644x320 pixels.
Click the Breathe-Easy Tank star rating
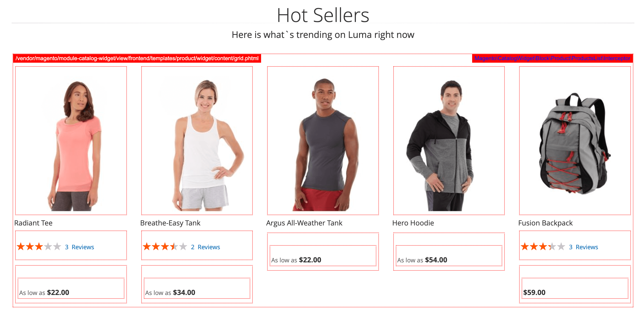[165, 246]
